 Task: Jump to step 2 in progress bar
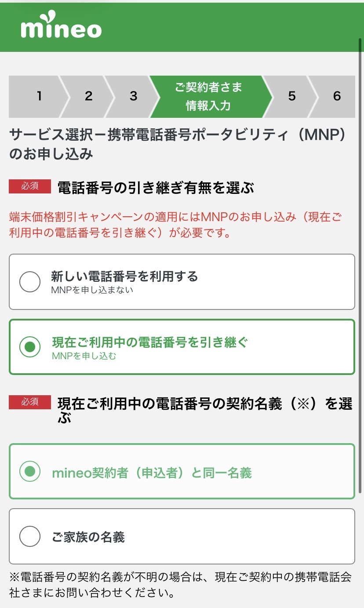tap(88, 96)
